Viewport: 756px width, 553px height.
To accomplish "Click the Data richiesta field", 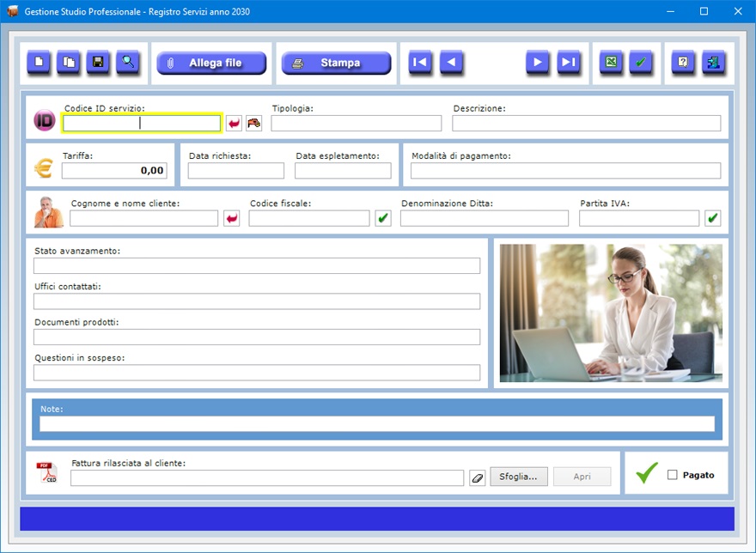I will pyautogui.click(x=235, y=171).
